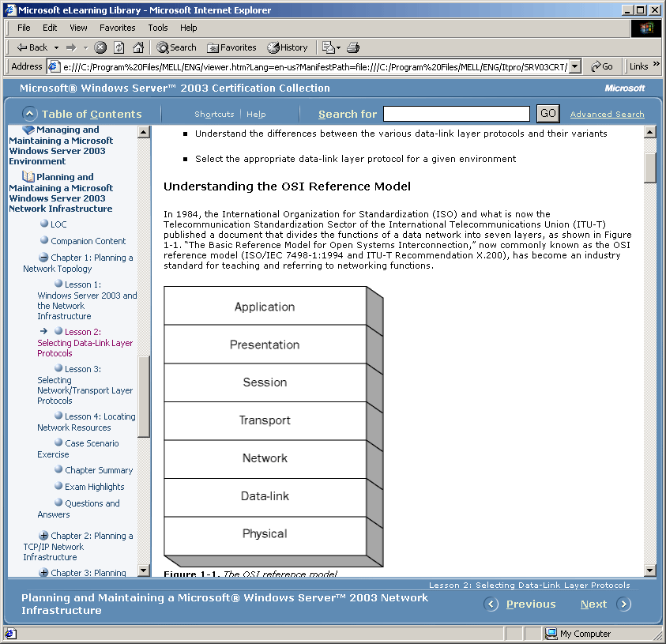The height and width of the screenshot is (644, 666).
Task: Click the table of contents scroll up arrow
Action: coord(144,132)
